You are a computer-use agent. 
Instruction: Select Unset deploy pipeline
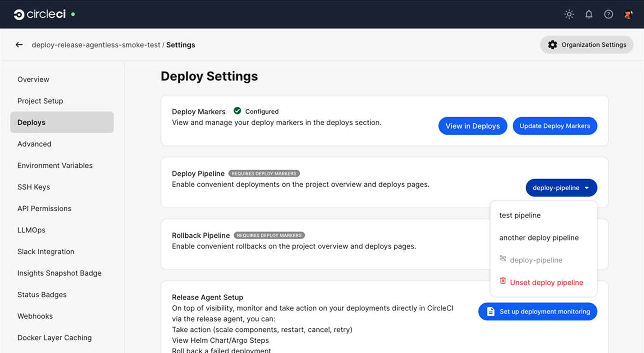point(546,282)
